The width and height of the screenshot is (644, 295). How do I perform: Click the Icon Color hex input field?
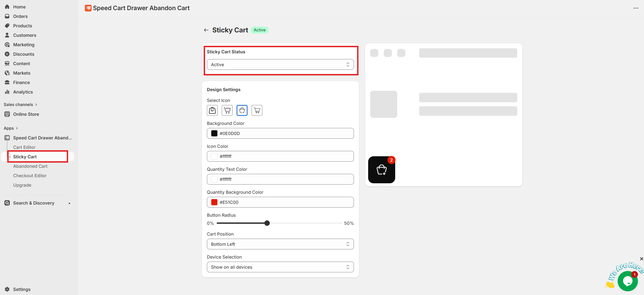[284, 156]
